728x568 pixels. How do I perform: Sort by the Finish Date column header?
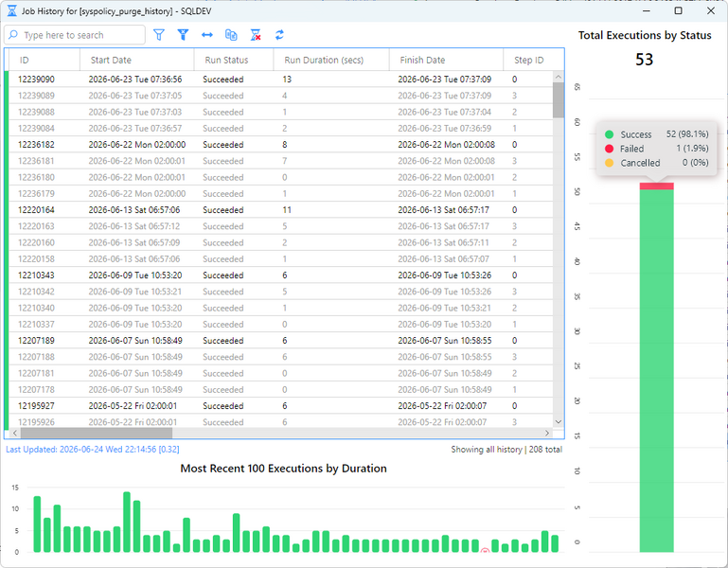(x=446, y=60)
